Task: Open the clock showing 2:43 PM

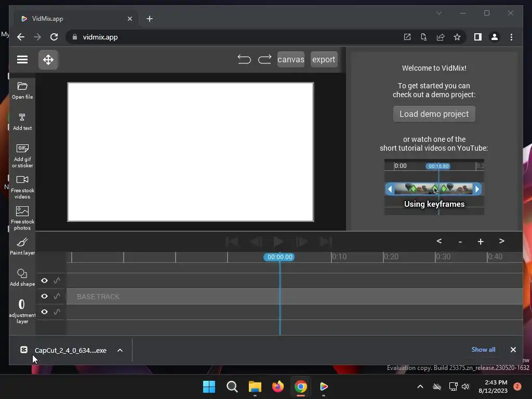Action: pos(493,387)
